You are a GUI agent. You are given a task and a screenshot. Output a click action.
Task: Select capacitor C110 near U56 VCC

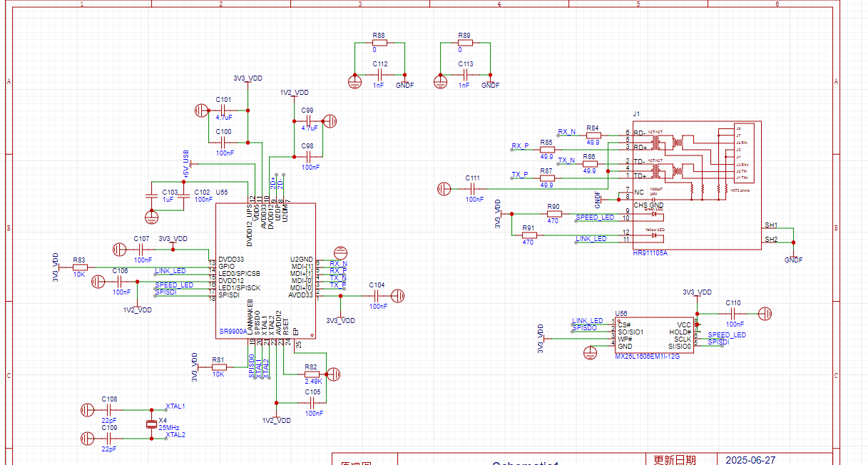pos(732,313)
